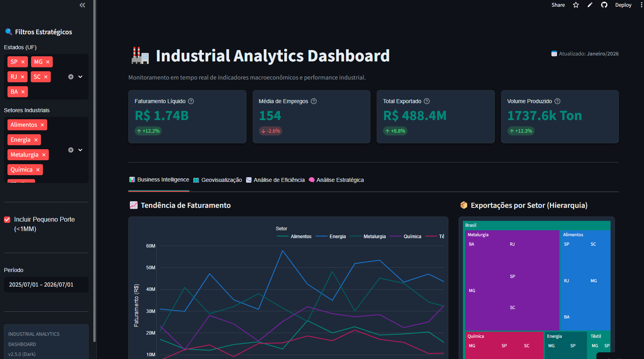Screen dimensions: 644x359
Task: Expand the Setores Industriais dropdown
Action: [x=80, y=150]
